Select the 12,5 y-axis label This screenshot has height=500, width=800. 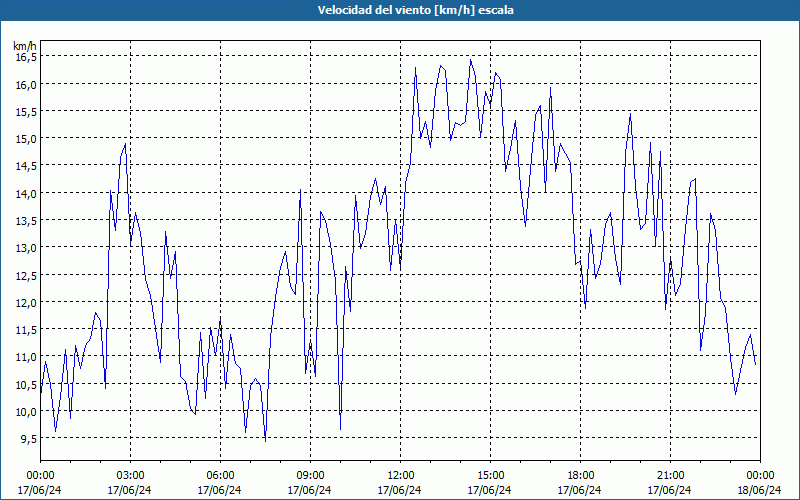coord(26,275)
